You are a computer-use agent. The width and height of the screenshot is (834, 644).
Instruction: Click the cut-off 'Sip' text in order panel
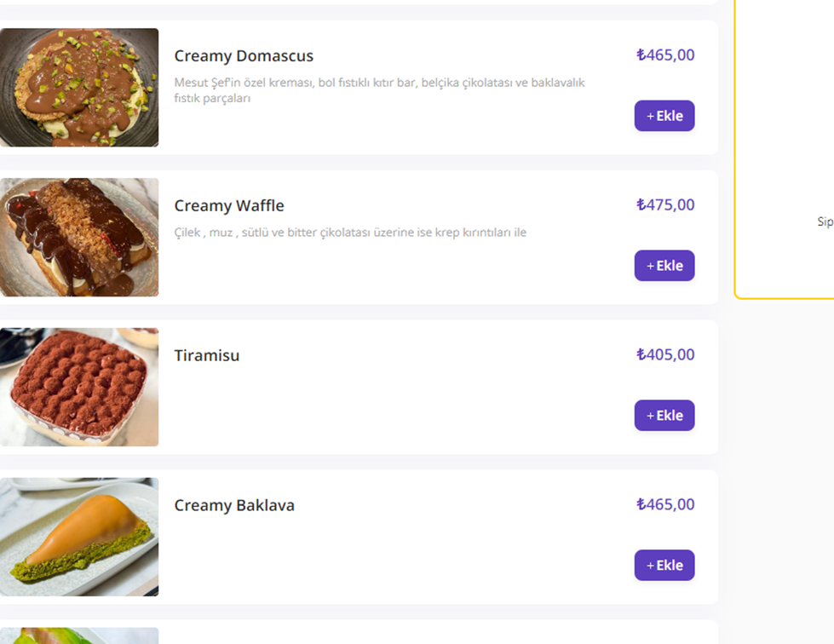(825, 221)
